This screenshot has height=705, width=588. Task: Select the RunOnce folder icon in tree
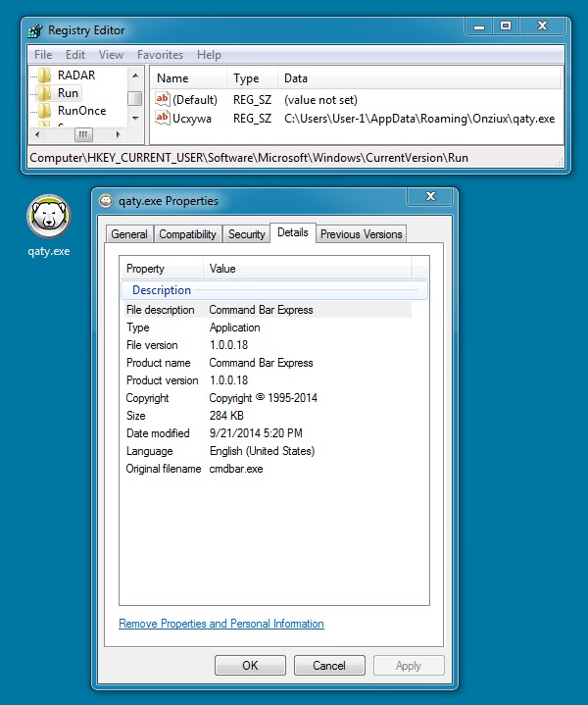pyautogui.click(x=44, y=111)
